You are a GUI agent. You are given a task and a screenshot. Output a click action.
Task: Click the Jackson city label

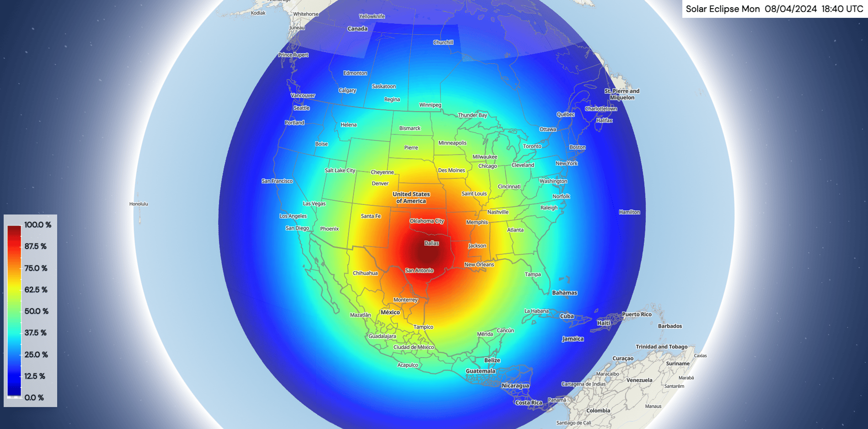tap(477, 246)
